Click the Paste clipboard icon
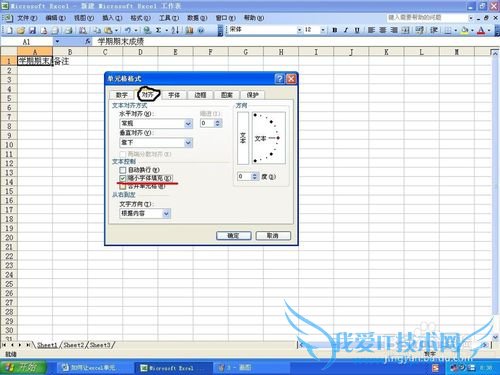 [x=108, y=30]
